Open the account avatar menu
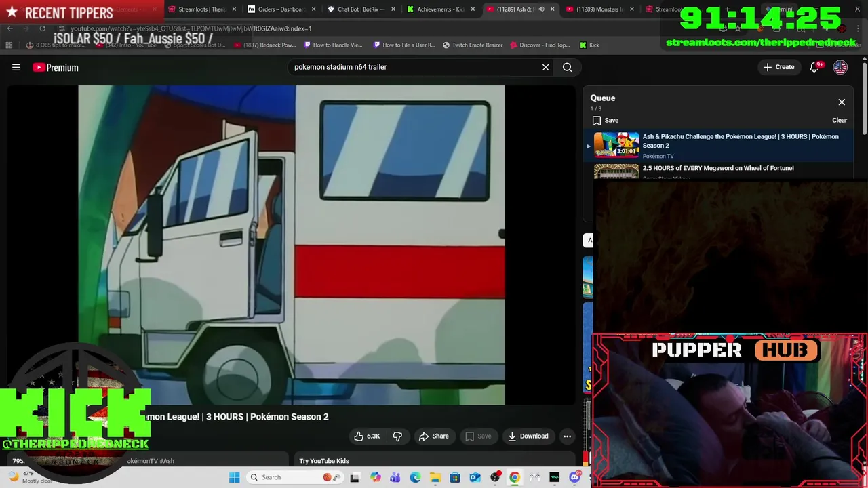 [x=840, y=68]
